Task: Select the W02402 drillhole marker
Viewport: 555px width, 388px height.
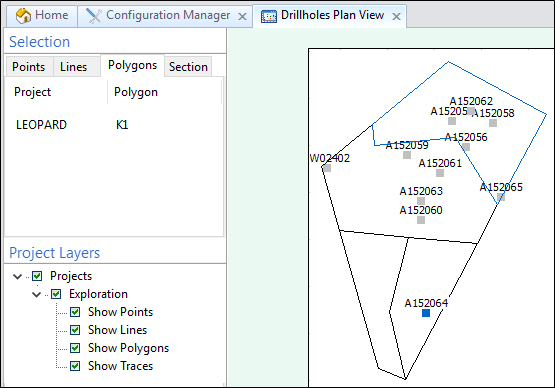Action: tap(327, 168)
